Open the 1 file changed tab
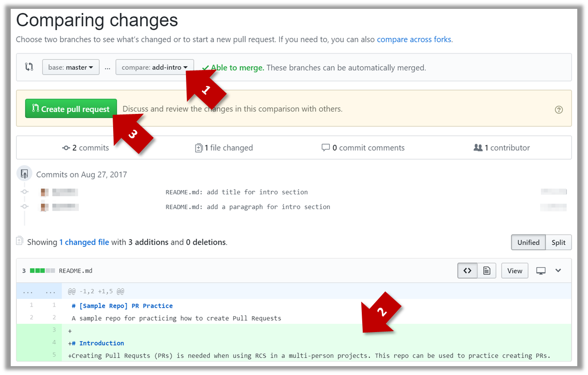588x375 pixels. [x=224, y=148]
